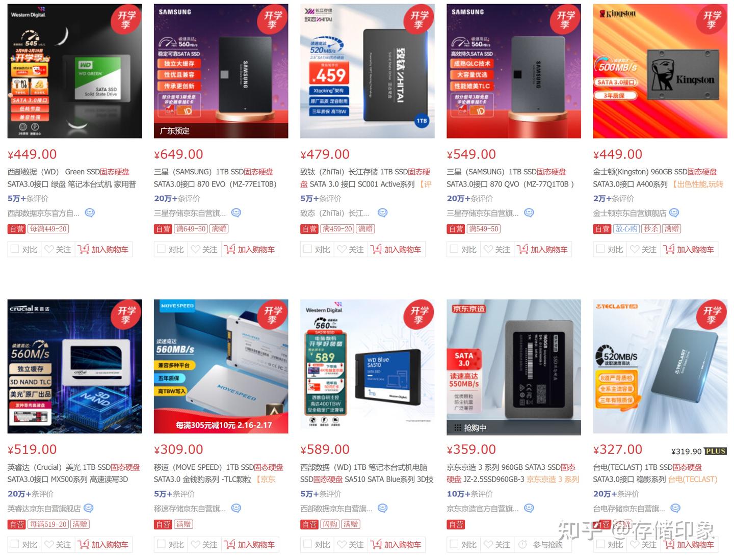734x560 pixels.
Task: Click clock icon for 京东京造 参与抢购
Action: point(522,544)
